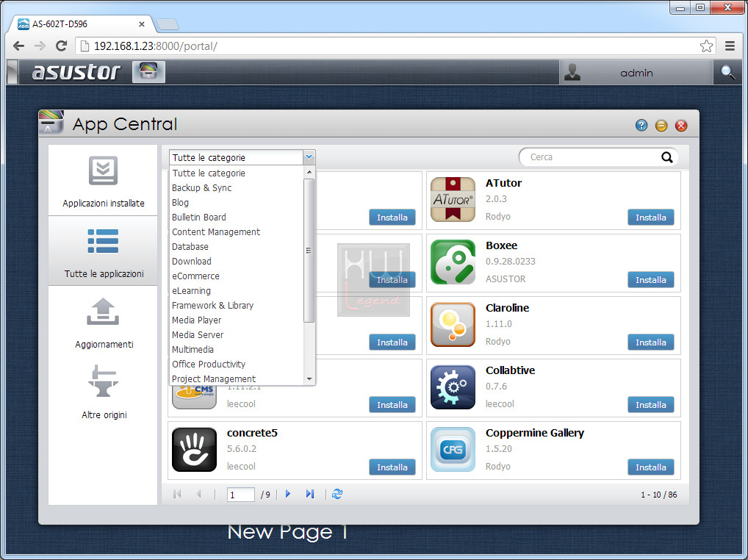Choose Content Management category
The image size is (748, 560).
point(237,231)
